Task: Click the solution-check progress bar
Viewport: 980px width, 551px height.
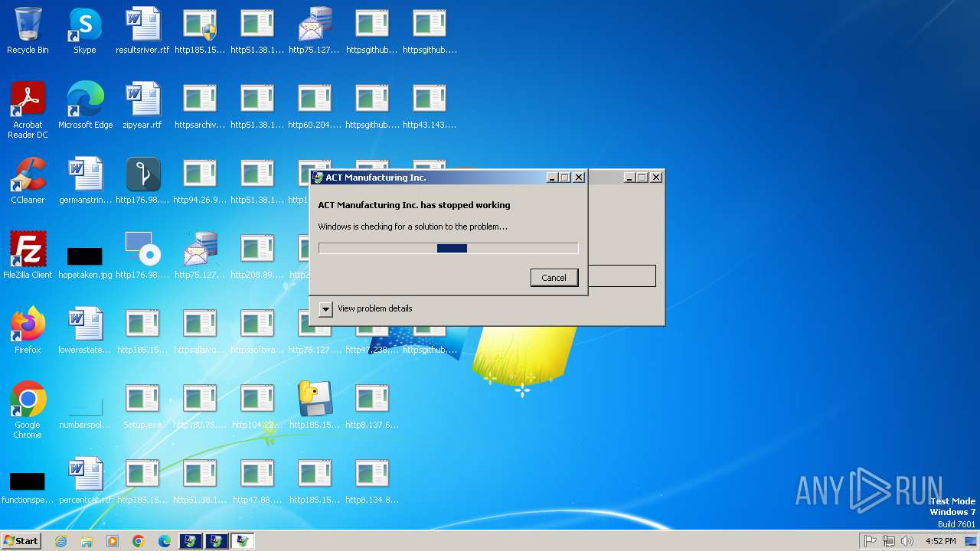Action: pyautogui.click(x=448, y=248)
